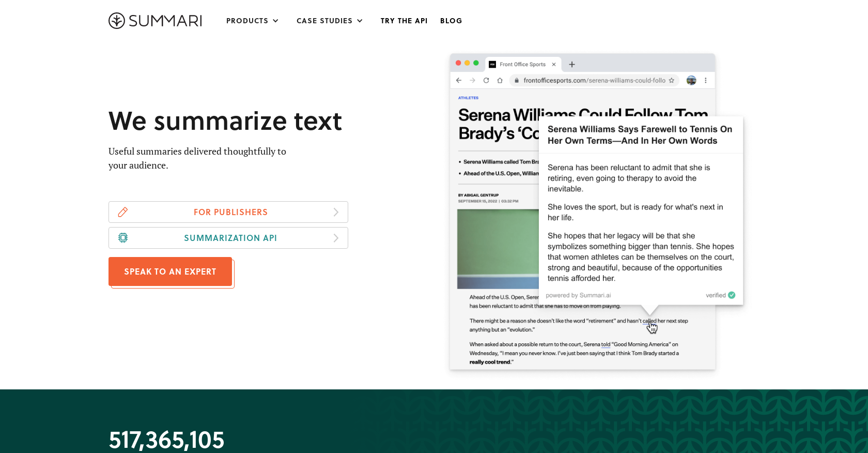The height and width of the screenshot is (453, 868).
Task: Open the Products menu
Action: pyautogui.click(x=252, y=21)
